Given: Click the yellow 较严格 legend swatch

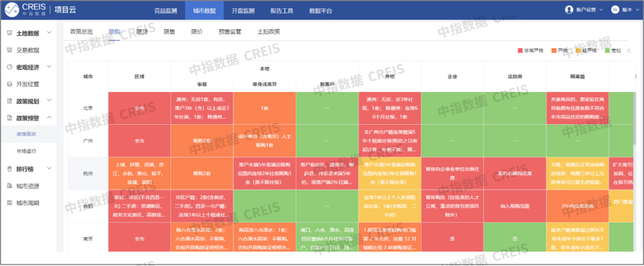Looking at the screenshot, I should [x=578, y=51].
